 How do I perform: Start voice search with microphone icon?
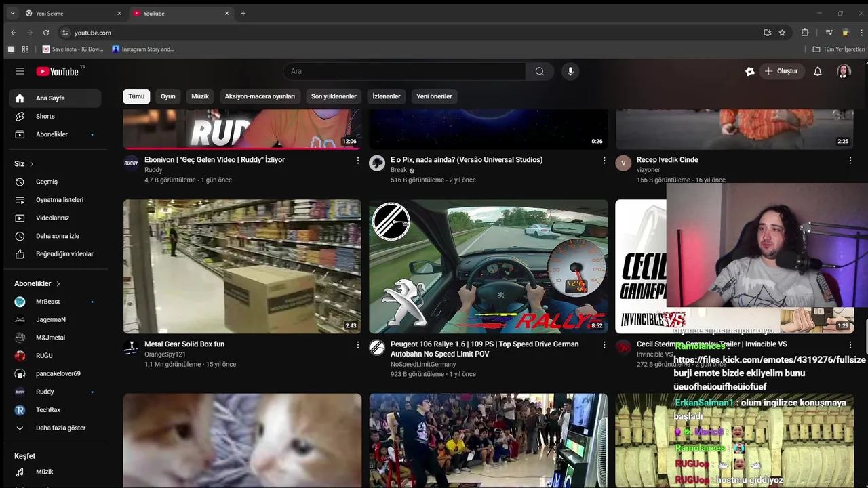[570, 71]
